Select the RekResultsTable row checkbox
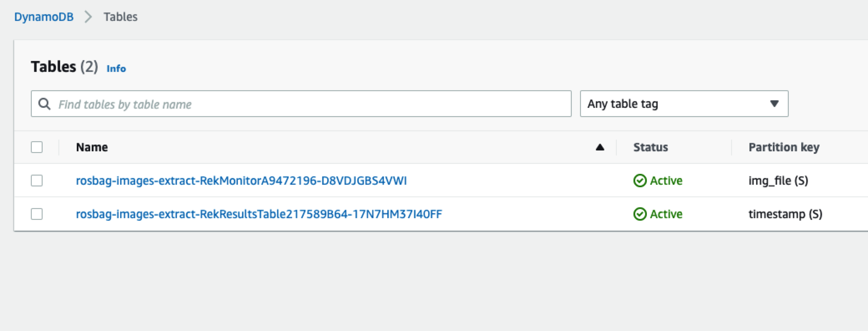 click(37, 214)
